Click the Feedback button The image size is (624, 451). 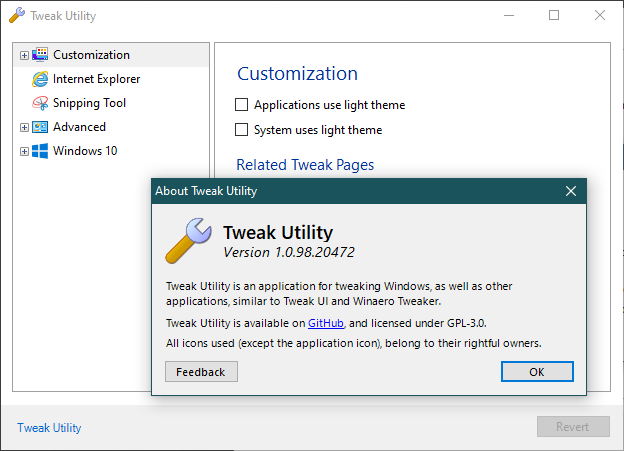tap(201, 372)
